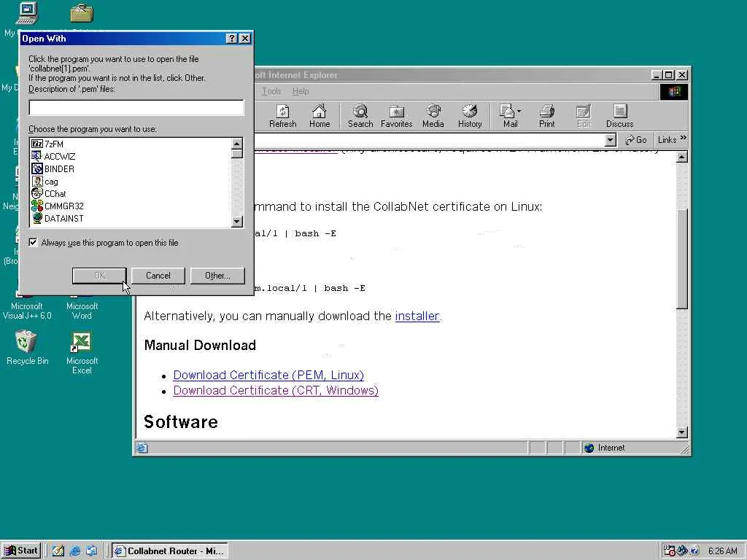The height and width of the screenshot is (560, 747).
Task: Select CMMGR32 in the program list
Action: pos(57,206)
